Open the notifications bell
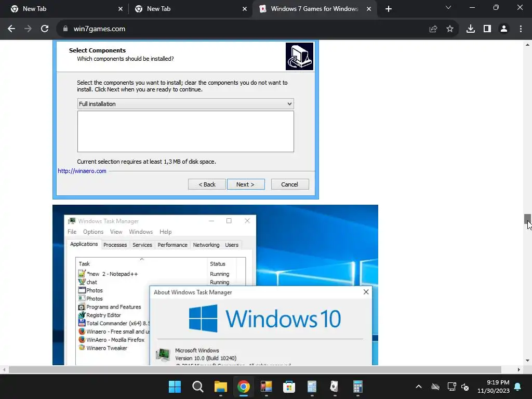Screen dimensions: 532x399 click(x=518, y=387)
